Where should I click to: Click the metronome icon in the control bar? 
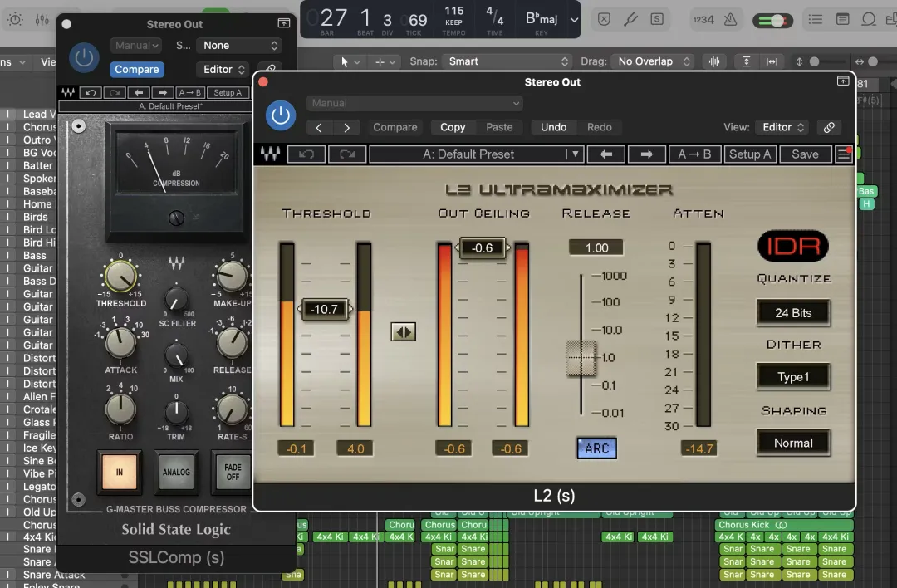pos(731,19)
